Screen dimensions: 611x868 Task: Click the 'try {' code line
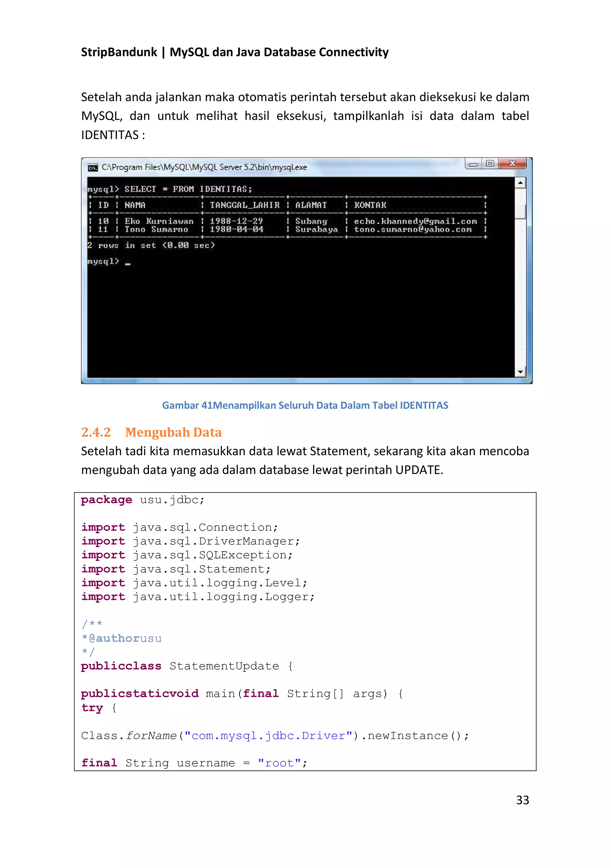coord(99,708)
